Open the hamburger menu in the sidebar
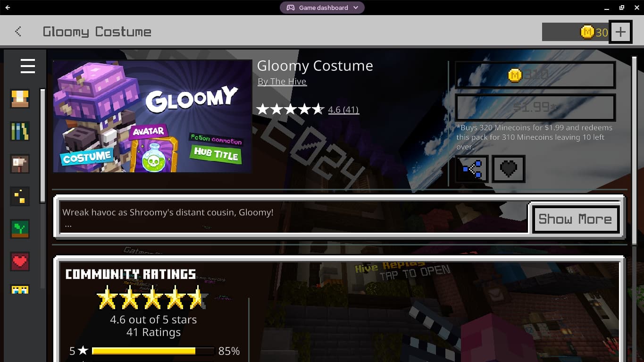Screen dimensions: 644x362 coord(28,66)
